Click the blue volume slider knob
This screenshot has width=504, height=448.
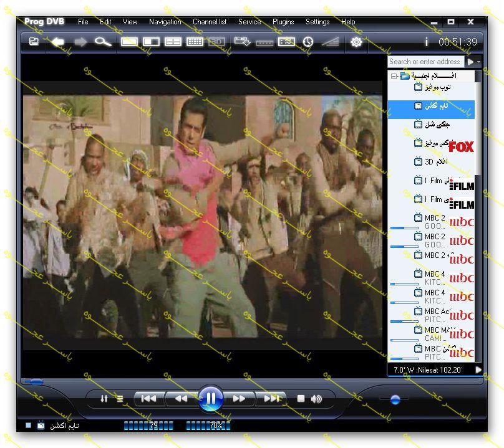click(395, 399)
